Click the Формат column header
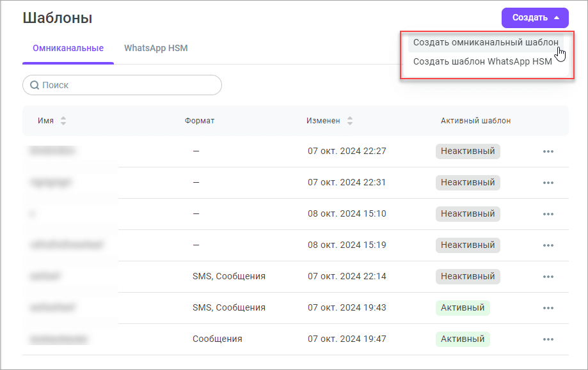The image size is (588, 370). coord(200,121)
